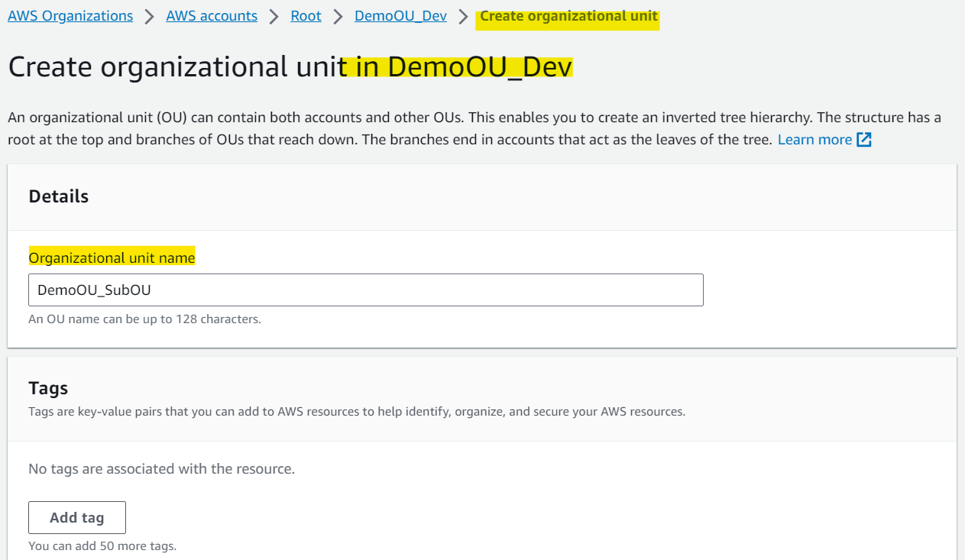Focus the Organizational unit name input field
The image size is (965, 560).
[x=366, y=290]
